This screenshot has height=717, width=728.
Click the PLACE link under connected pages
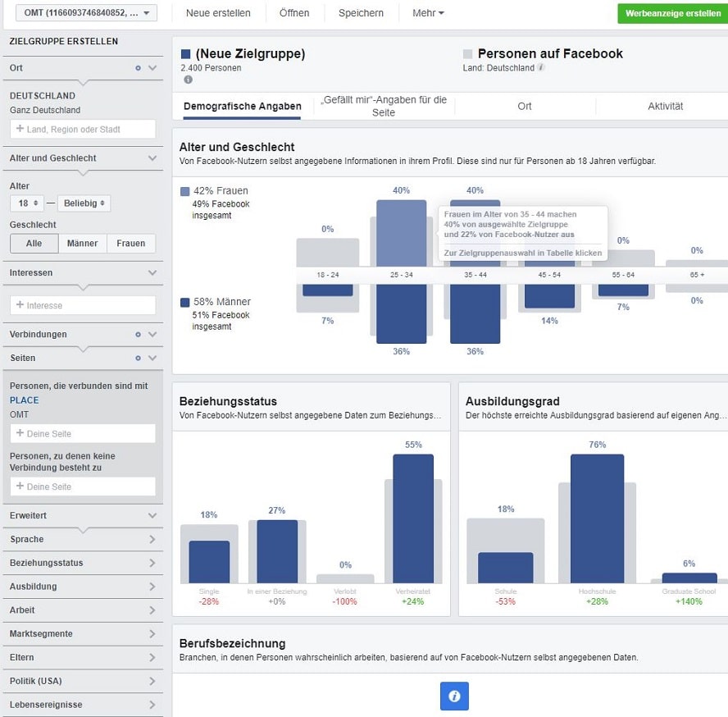[x=24, y=400]
